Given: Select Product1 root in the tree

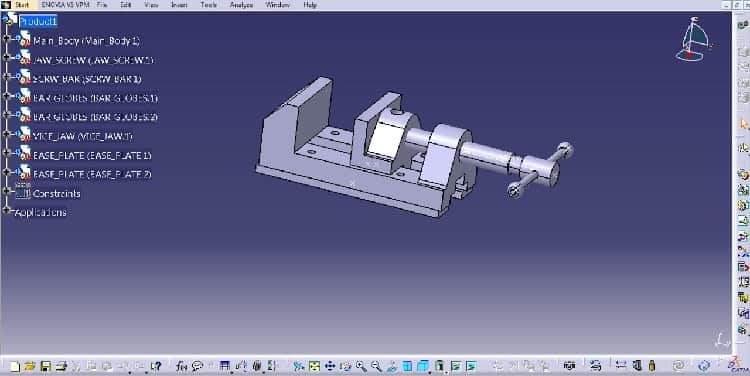Looking at the screenshot, I should (x=38, y=21).
